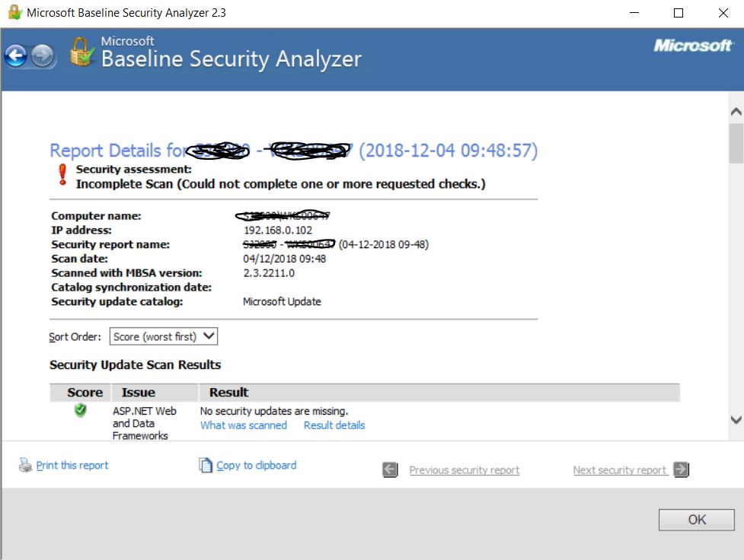Click the clipboard icon beside Copy to clipboard

[x=206, y=465]
